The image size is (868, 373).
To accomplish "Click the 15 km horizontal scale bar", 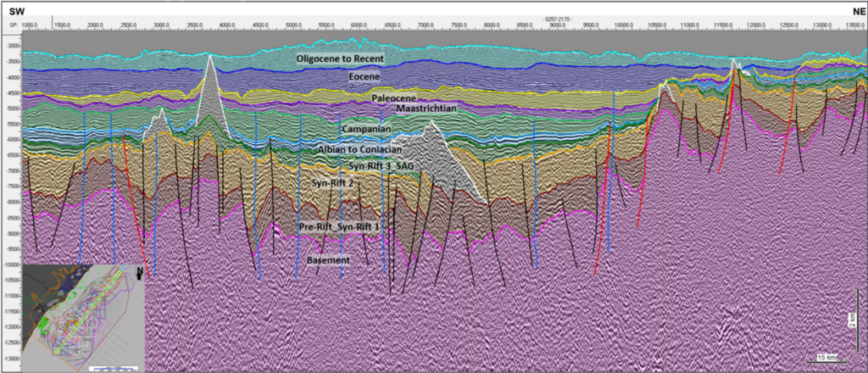I will coord(826,359).
